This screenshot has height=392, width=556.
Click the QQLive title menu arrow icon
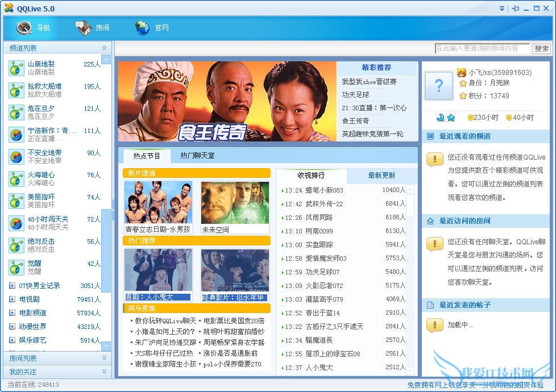coord(502,9)
